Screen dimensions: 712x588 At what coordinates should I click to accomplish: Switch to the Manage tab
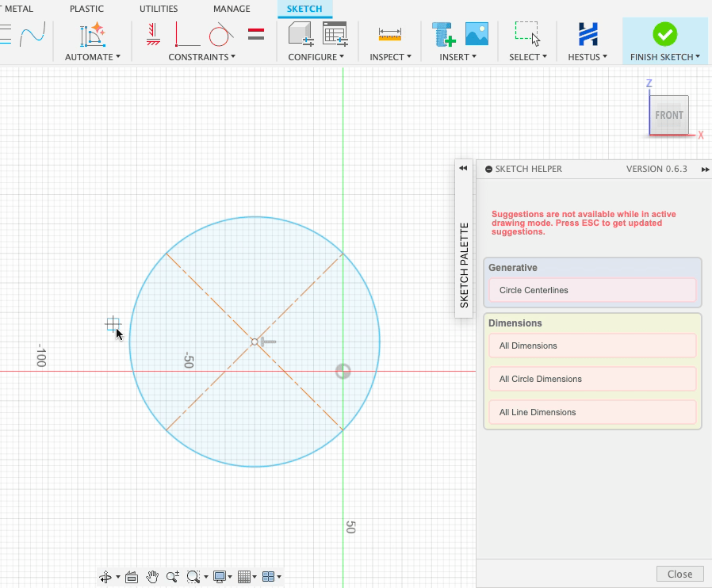[232, 9]
